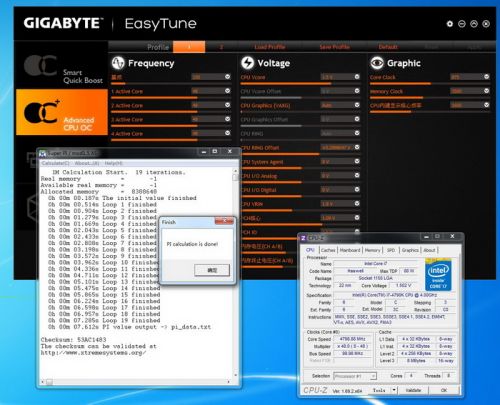Switch to CPU-Z SPD tab
This screenshot has width=500, height=405.
click(391, 250)
